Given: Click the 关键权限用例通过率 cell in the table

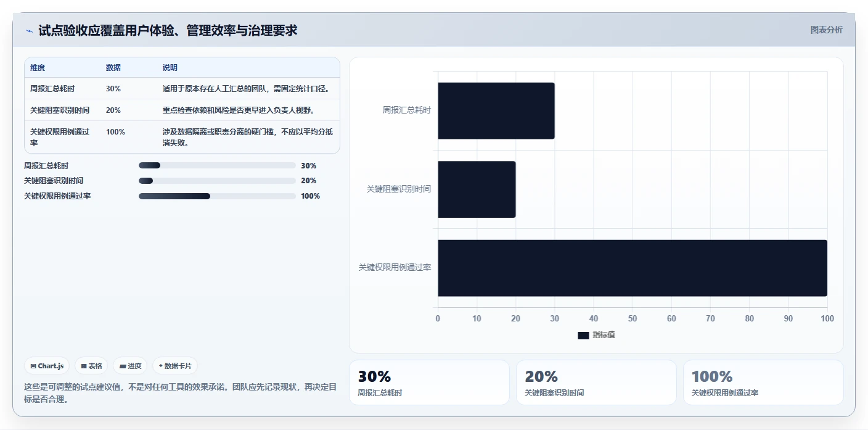Looking at the screenshot, I should click(60, 137).
